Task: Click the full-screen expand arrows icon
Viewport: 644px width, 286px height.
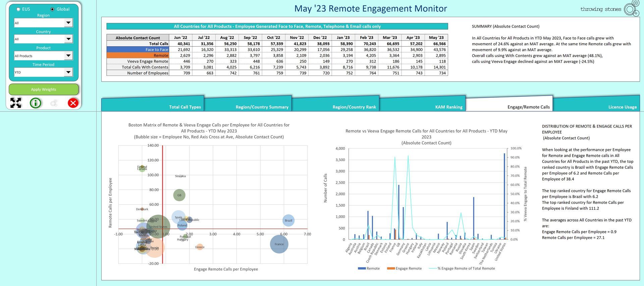Action: pyautogui.click(x=16, y=103)
